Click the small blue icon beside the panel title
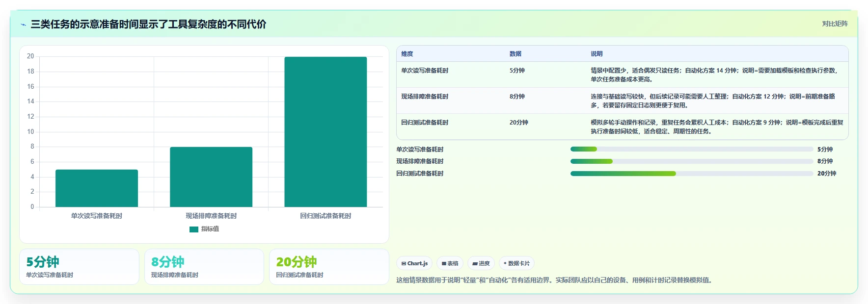Image resolution: width=868 pixels, height=304 pixels. click(x=23, y=25)
